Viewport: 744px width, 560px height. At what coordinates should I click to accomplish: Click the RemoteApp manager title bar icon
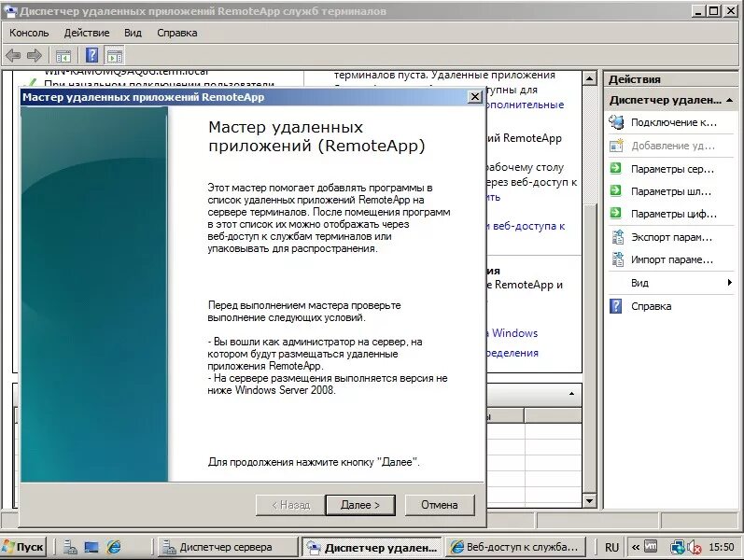pyautogui.click(x=10, y=10)
